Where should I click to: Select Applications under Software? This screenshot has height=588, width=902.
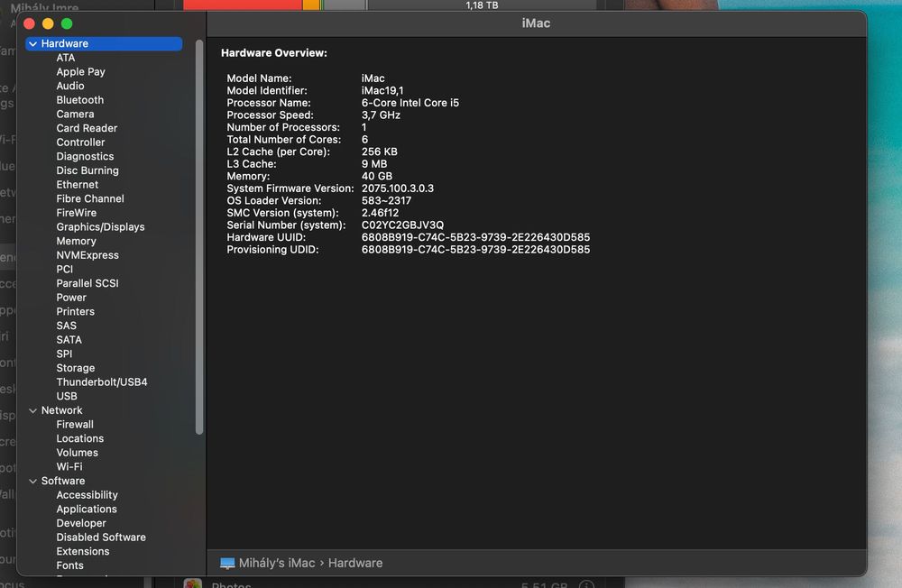(87, 510)
